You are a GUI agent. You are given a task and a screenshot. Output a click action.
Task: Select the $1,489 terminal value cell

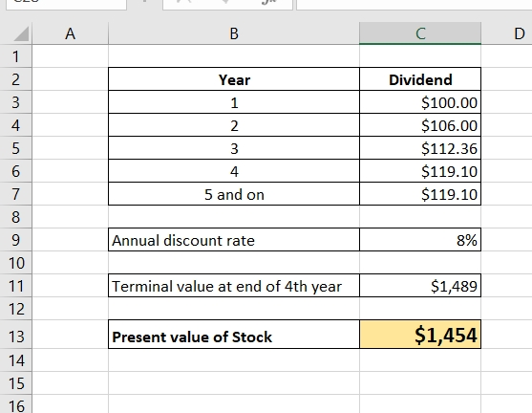coord(420,286)
